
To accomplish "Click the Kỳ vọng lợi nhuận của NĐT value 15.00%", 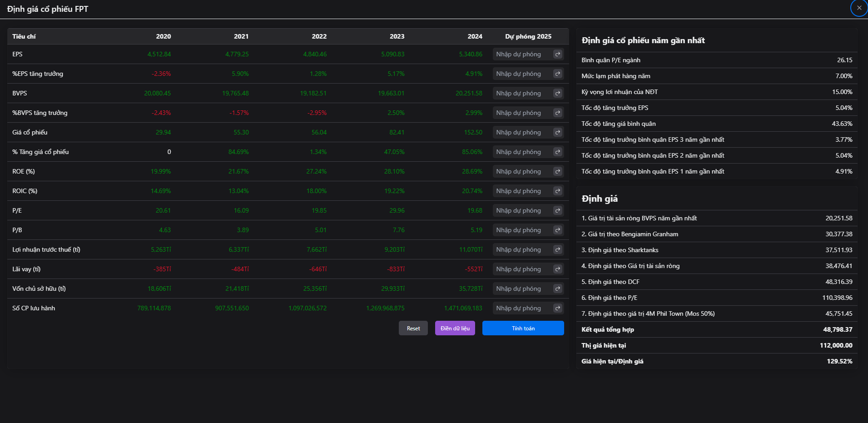I will point(842,92).
